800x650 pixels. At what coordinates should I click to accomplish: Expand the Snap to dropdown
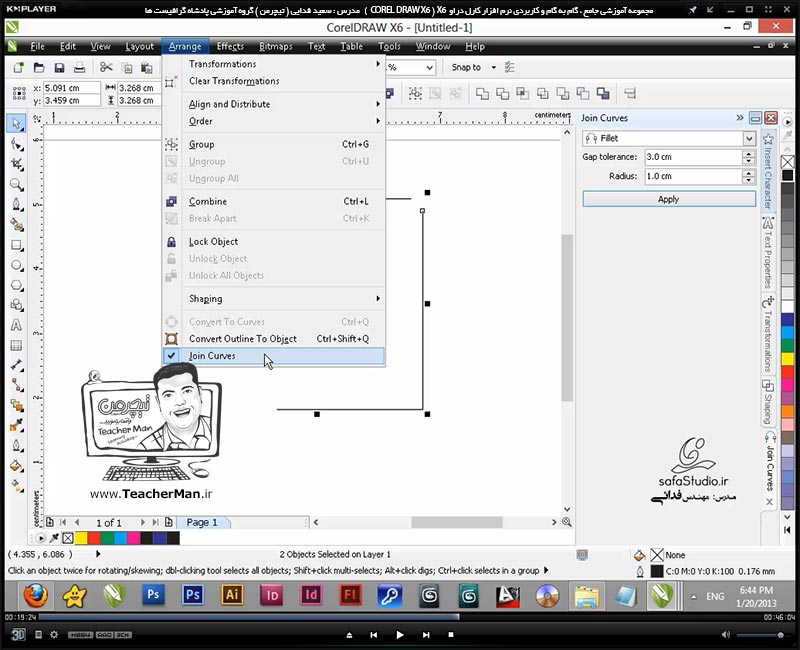click(x=493, y=67)
